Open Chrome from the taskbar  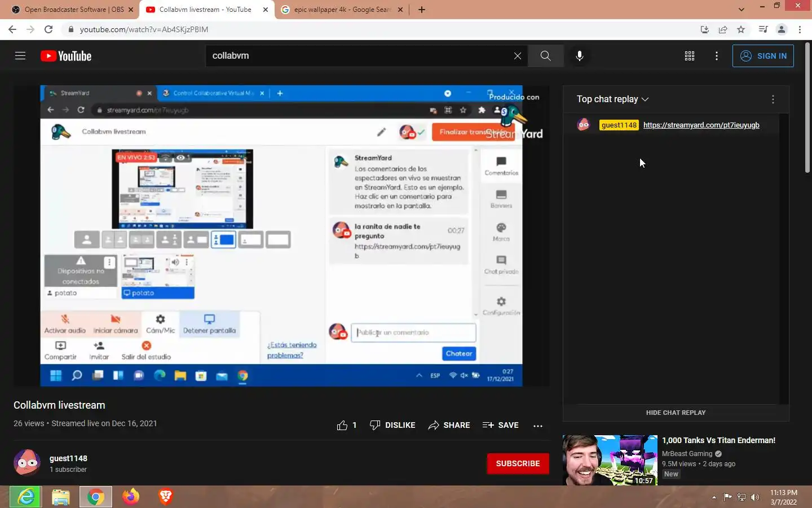pos(96,497)
